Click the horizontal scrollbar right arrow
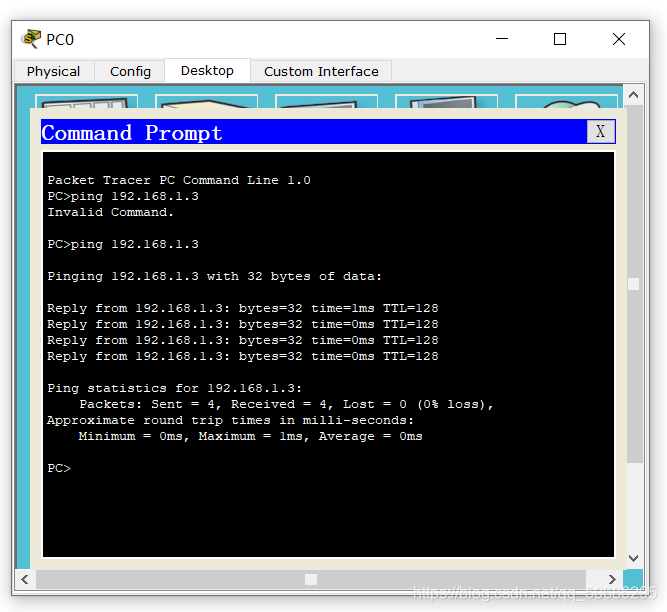 612,579
